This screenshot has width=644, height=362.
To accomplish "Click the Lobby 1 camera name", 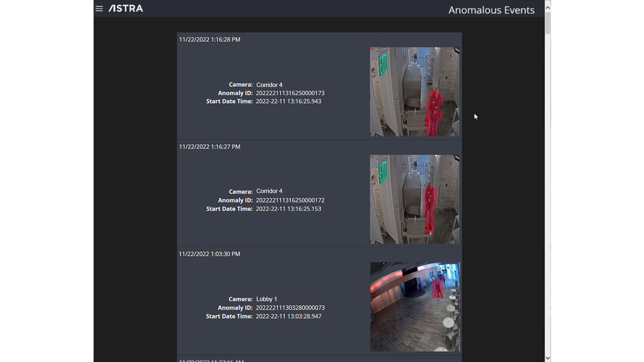I will 266,299.
